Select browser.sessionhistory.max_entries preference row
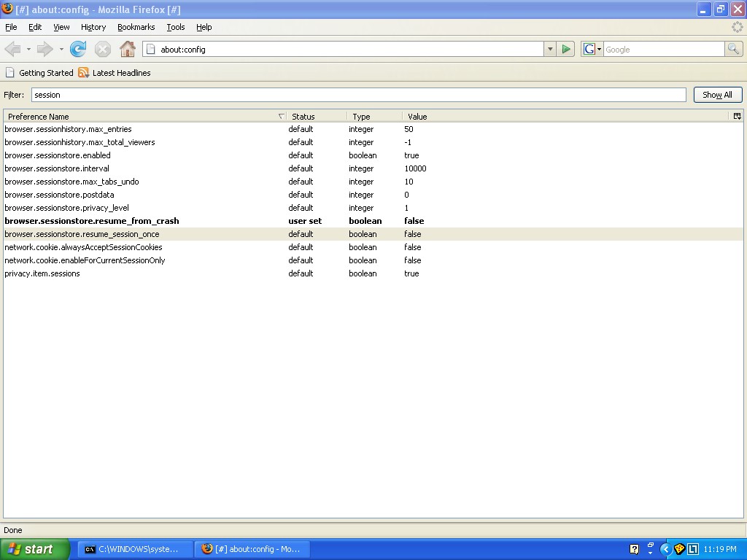 tap(373, 129)
